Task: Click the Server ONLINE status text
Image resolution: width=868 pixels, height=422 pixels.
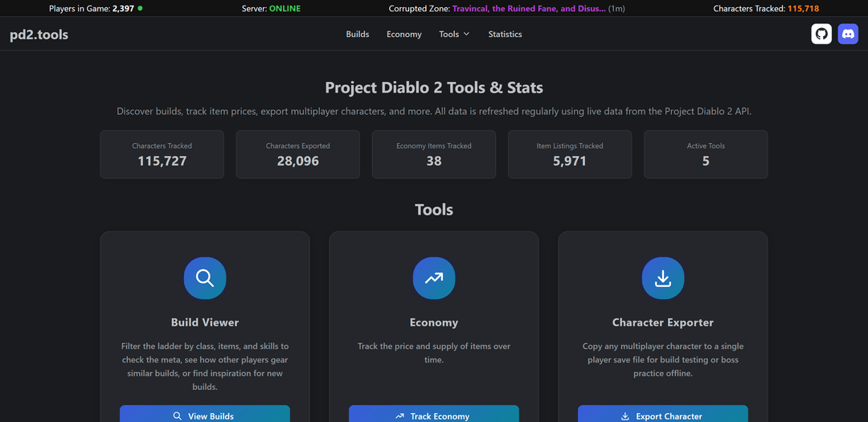Action: point(285,8)
